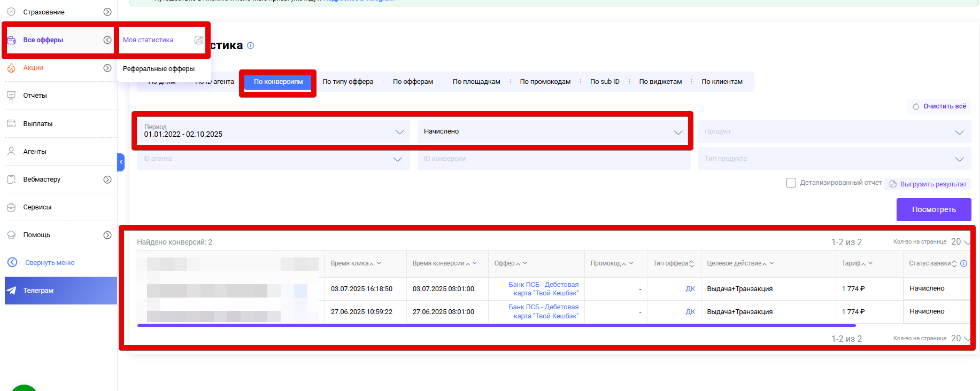Screen dimensions: 980x391
Task: Open Реферальные офферы submenu item
Action: click(x=159, y=69)
